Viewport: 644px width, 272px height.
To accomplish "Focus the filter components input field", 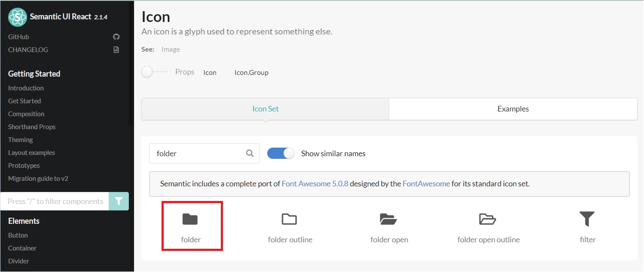I will coord(55,201).
